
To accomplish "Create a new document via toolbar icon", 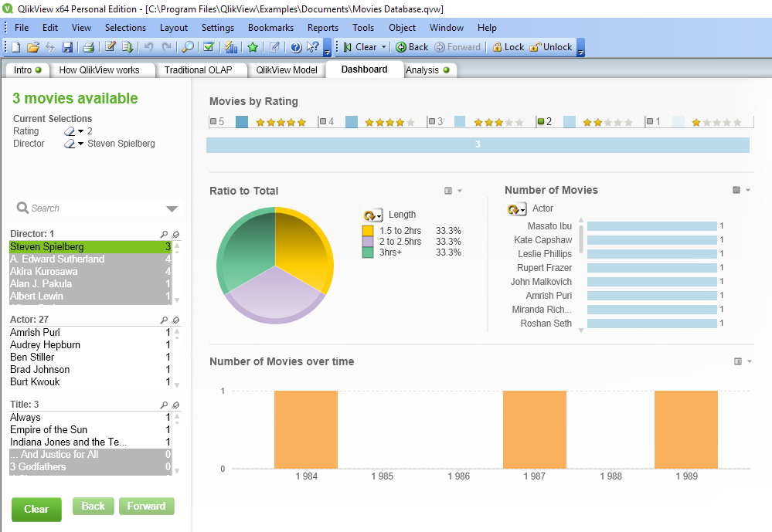I will tap(15, 47).
